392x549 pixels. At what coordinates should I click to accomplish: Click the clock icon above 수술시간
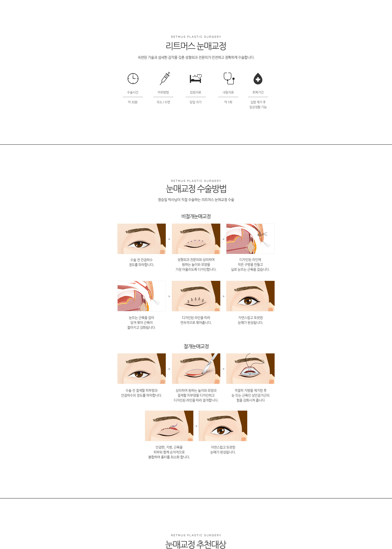tap(133, 78)
